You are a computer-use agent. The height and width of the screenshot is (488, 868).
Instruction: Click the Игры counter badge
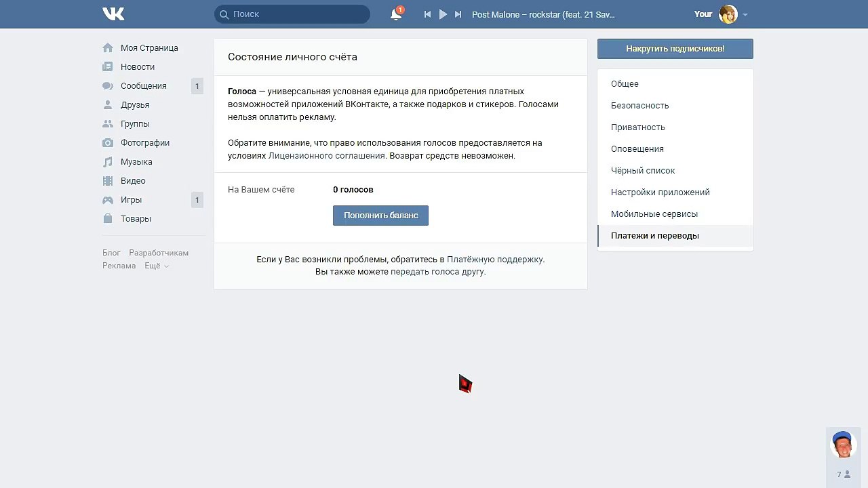coord(197,200)
